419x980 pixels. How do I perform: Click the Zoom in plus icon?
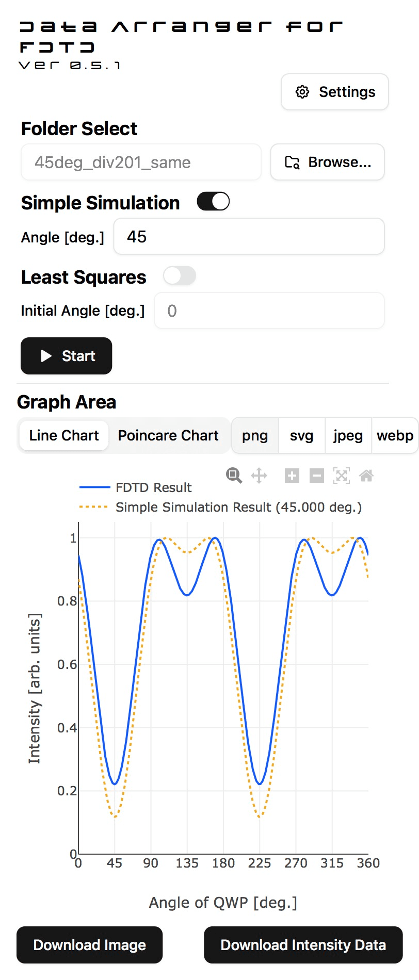[x=292, y=476]
